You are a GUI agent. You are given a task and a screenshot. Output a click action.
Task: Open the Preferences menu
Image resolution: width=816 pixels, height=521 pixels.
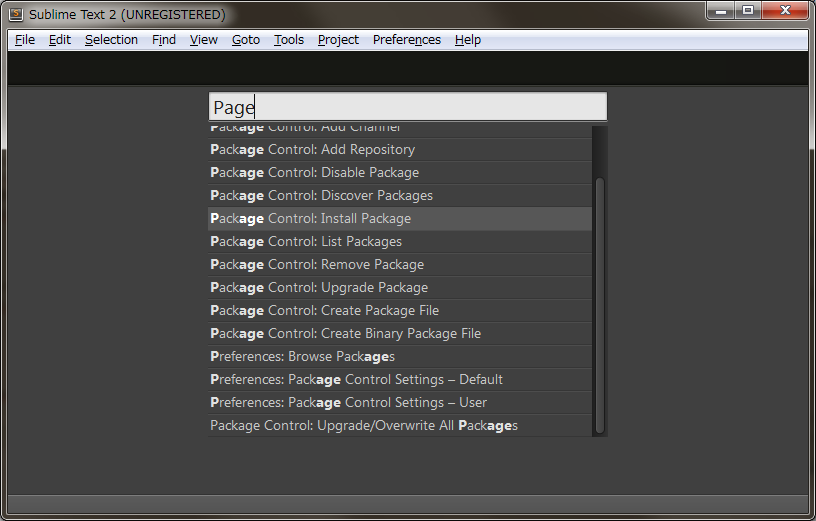pyautogui.click(x=406, y=40)
